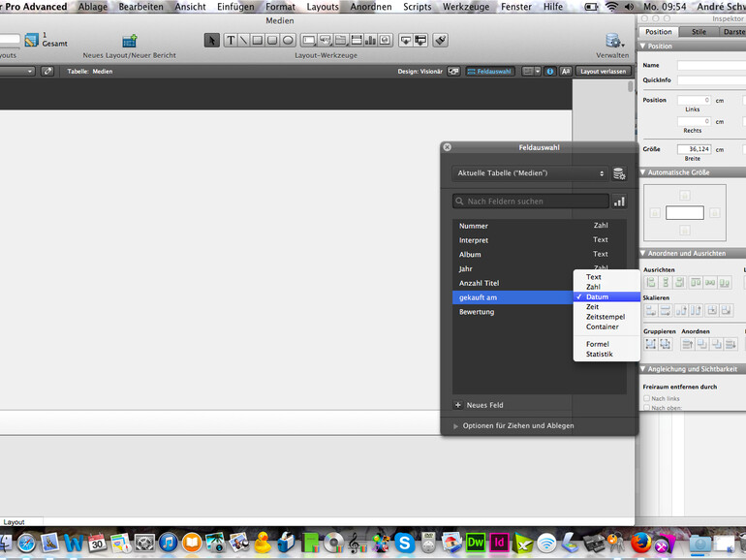Open Skype from the Dock

click(x=404, y=543)
